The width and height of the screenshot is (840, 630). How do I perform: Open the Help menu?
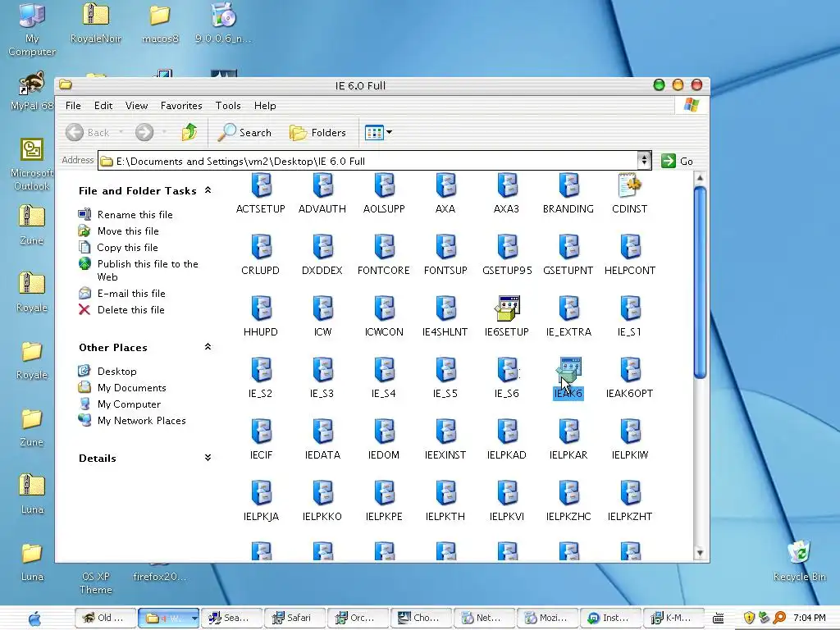click(x=265, y=106)
